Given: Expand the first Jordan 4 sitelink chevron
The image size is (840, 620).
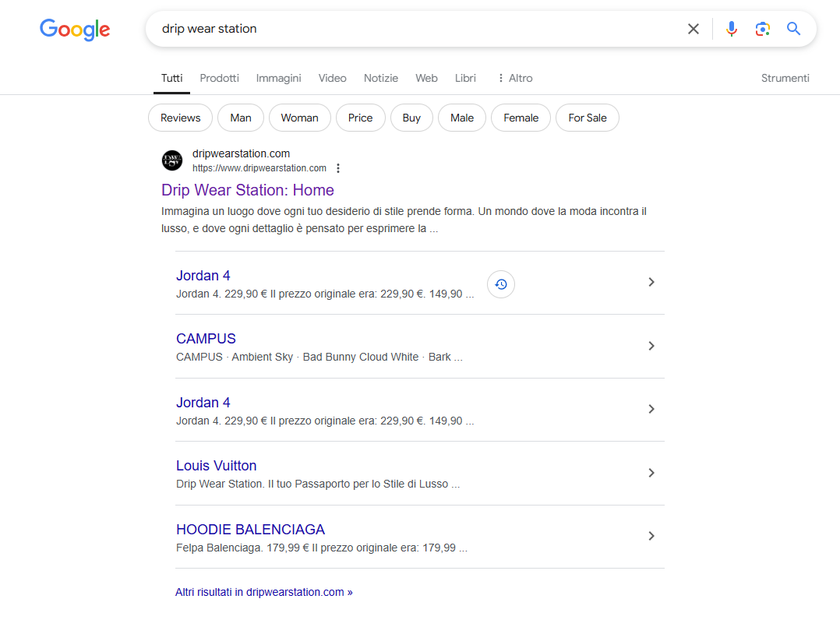Looking at the screenshot, I should pyautogui.click(x=651, y=282).
